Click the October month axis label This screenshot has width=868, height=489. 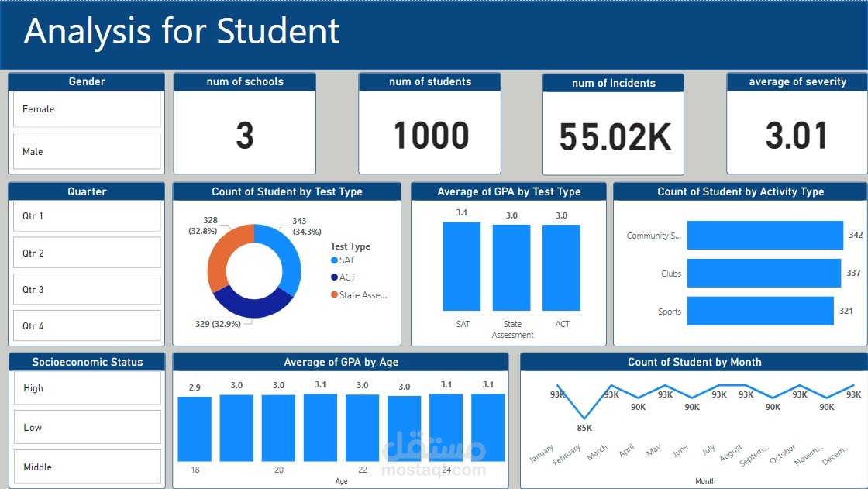[x=783, y=453]
